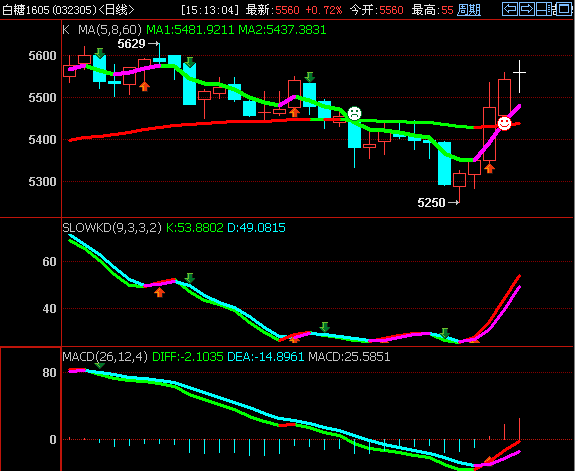The width and height of the screenshot is (575, 471).
Task: Click the window view icon
Action: pos(563,9)
